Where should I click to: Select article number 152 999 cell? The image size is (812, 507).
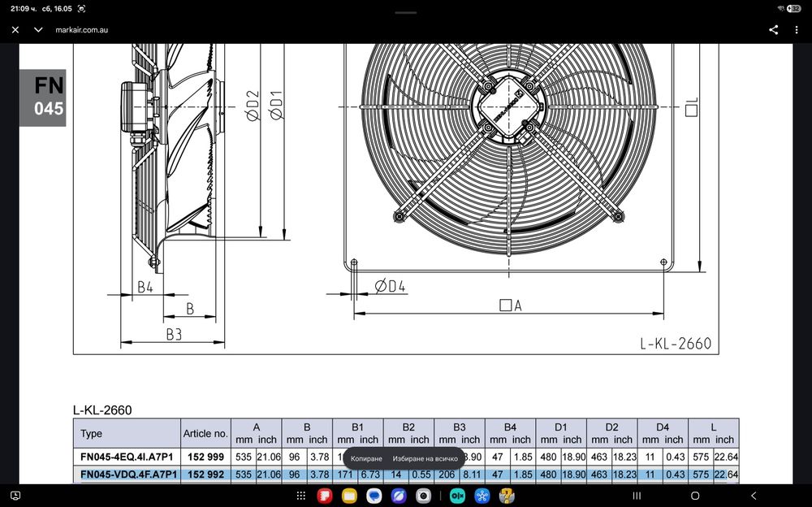point(205,457)
